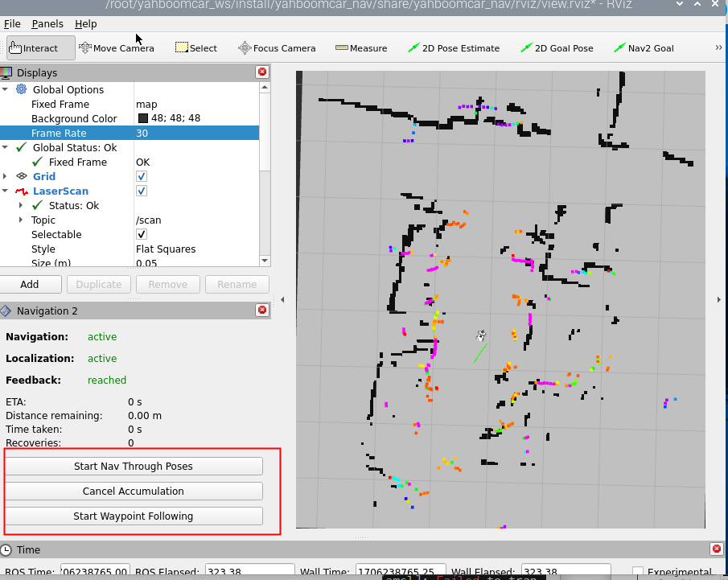Collapse the Global Status tree node
The width and height of the screenshot is (728, 580).
(x=5, y=147)
